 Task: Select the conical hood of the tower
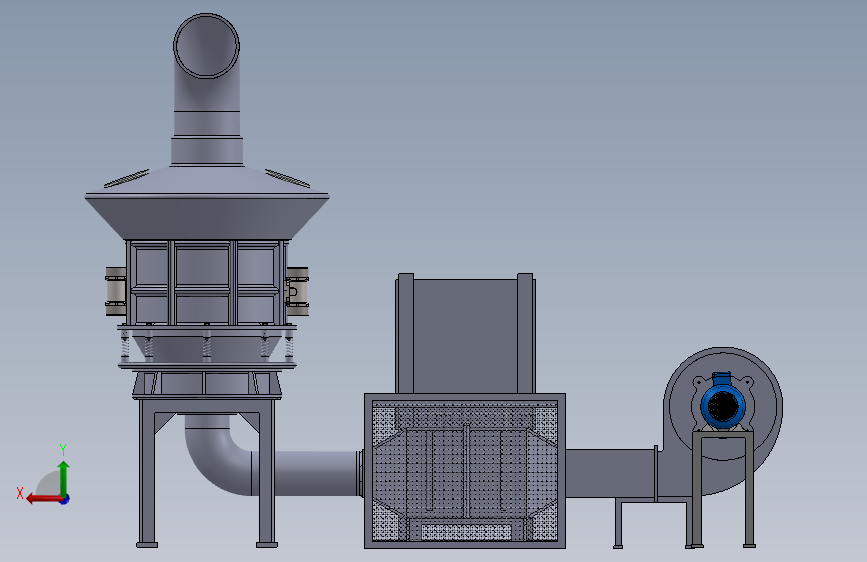coord(207,202)
